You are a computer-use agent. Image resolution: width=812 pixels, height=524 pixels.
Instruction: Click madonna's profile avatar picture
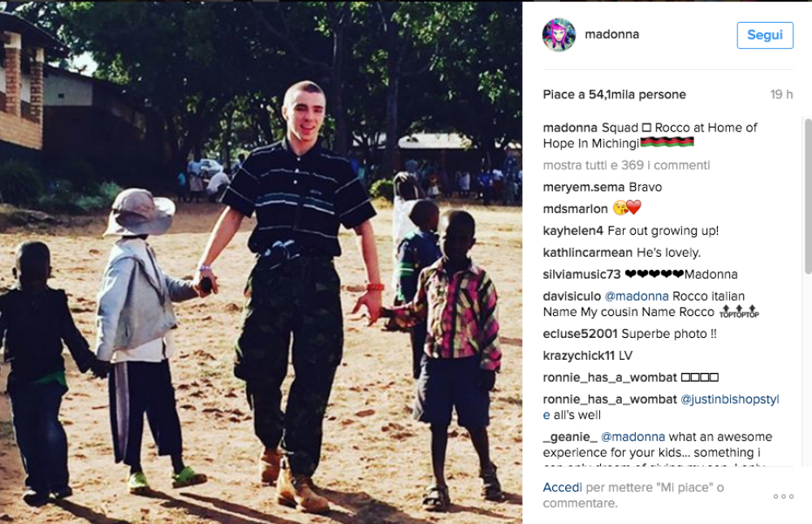[559, 35]
